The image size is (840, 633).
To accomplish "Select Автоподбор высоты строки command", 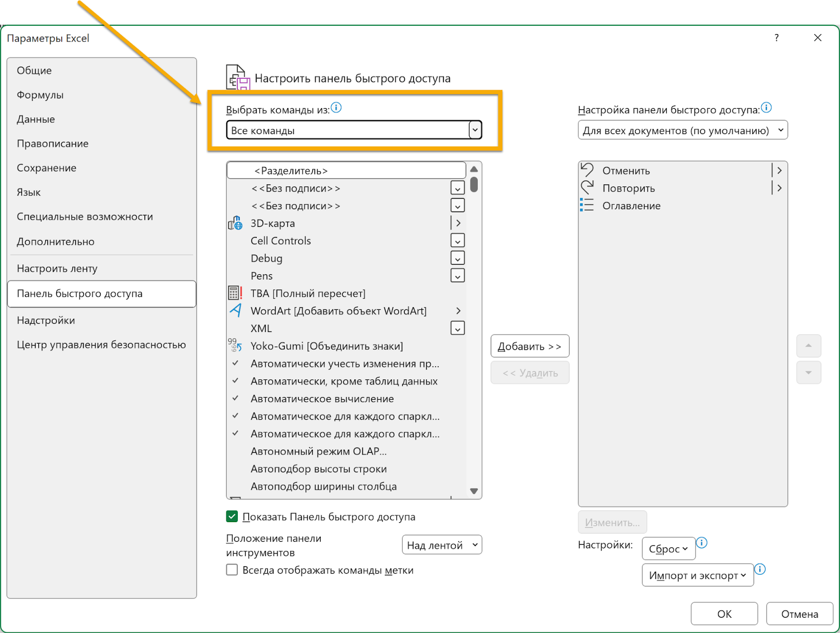I will pyautogui.click(x=346, y=469).
